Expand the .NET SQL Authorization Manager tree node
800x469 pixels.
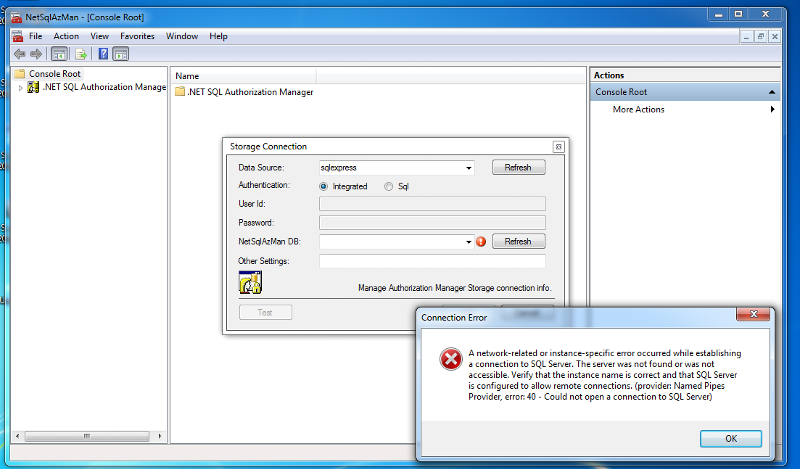[x=20, y=88]
